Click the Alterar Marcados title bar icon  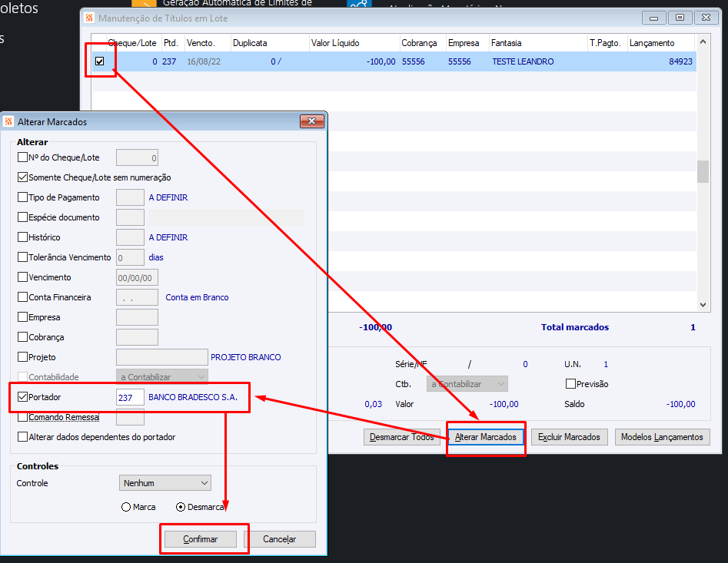[8, 121]
